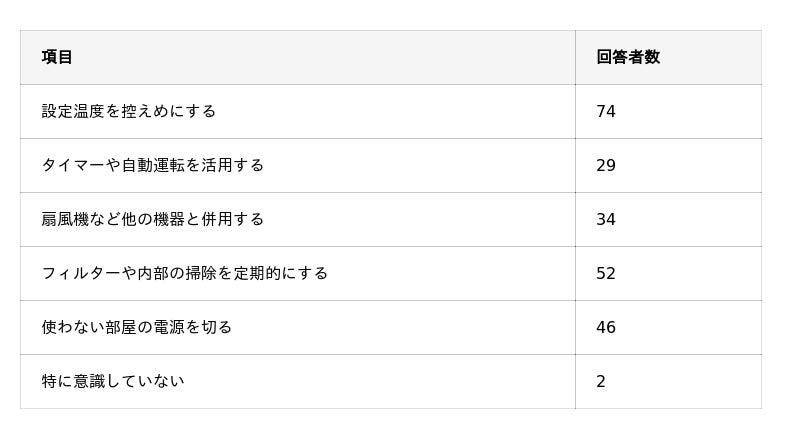The height and width of the screenshot is (439, 800).
Task: Select the cell with value 74
Action: [x=606, y=111]
